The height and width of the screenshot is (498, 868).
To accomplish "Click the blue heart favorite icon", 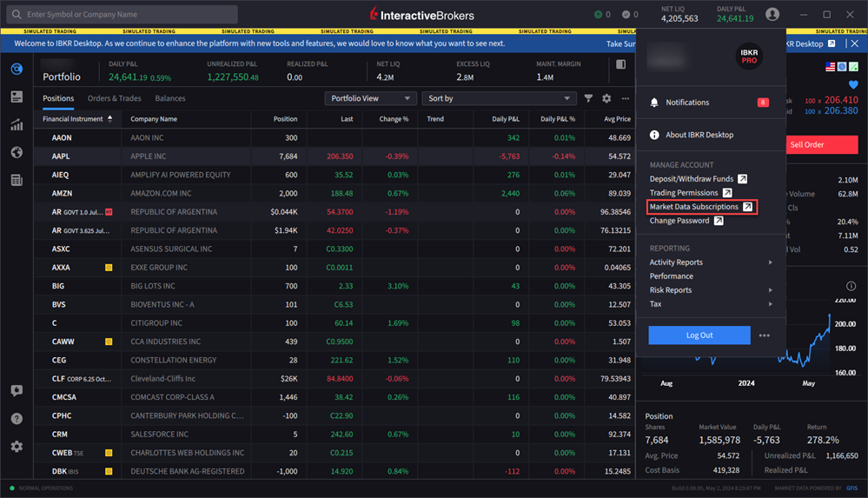I will click(853, 85).
